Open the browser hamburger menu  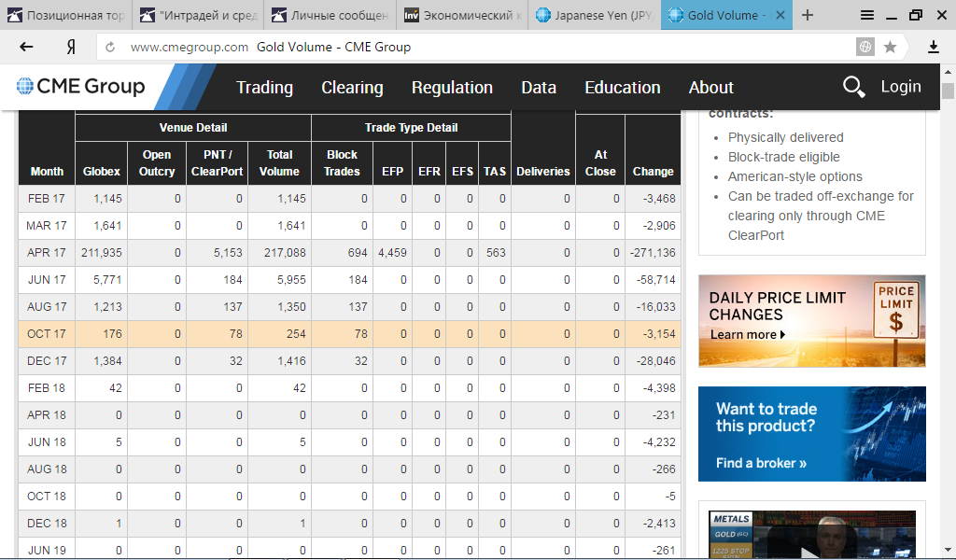(x=867, y=15)
